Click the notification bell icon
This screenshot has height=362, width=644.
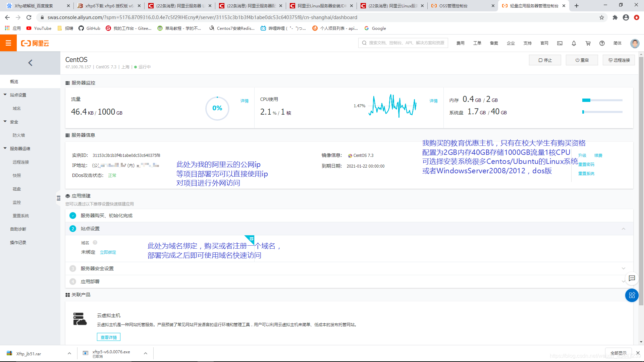tap(574, 43)
